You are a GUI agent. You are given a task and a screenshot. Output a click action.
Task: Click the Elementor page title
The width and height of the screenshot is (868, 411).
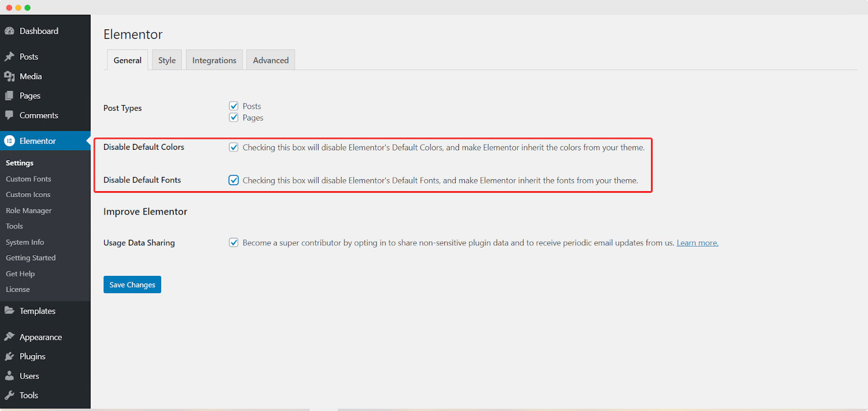[133, 34]
